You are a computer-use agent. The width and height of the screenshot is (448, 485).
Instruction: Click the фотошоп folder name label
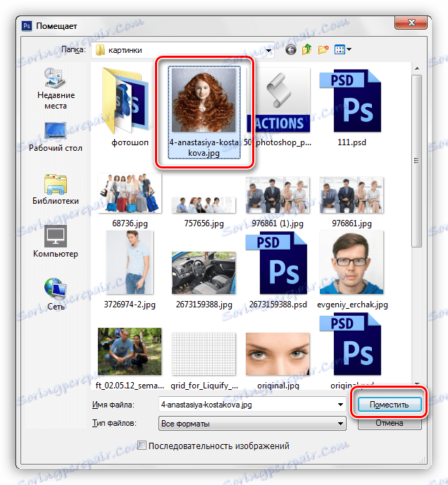pyautogui.click(x=130, y=142)
